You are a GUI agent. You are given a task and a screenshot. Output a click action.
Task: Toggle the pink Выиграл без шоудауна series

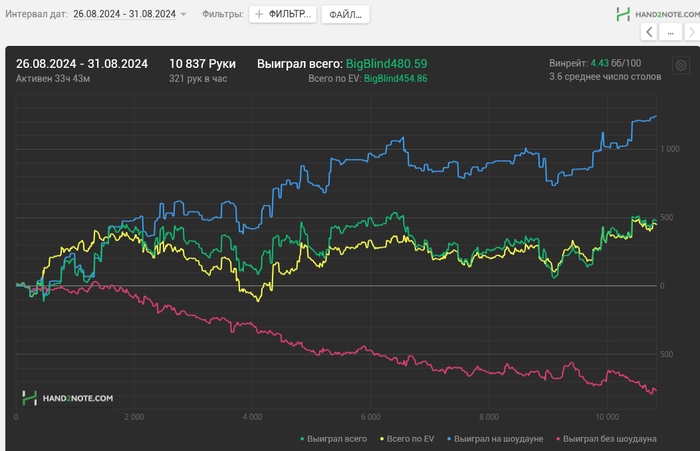coord(606,438)
